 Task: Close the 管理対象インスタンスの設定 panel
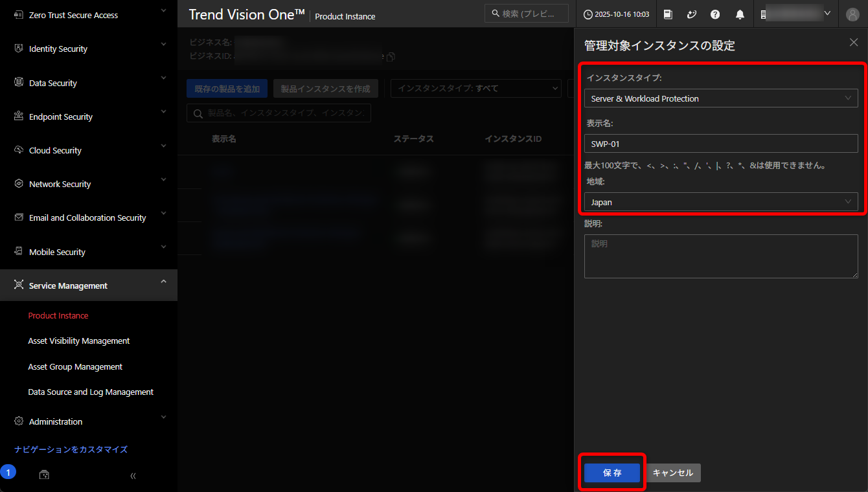[854, 43]
